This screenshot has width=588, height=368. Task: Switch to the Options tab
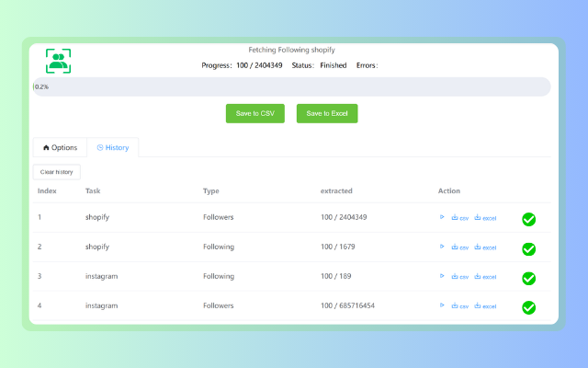(x=60, y=147)
